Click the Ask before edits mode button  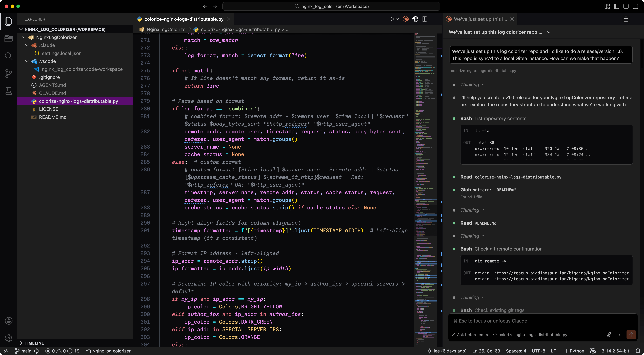coord(470,334)
